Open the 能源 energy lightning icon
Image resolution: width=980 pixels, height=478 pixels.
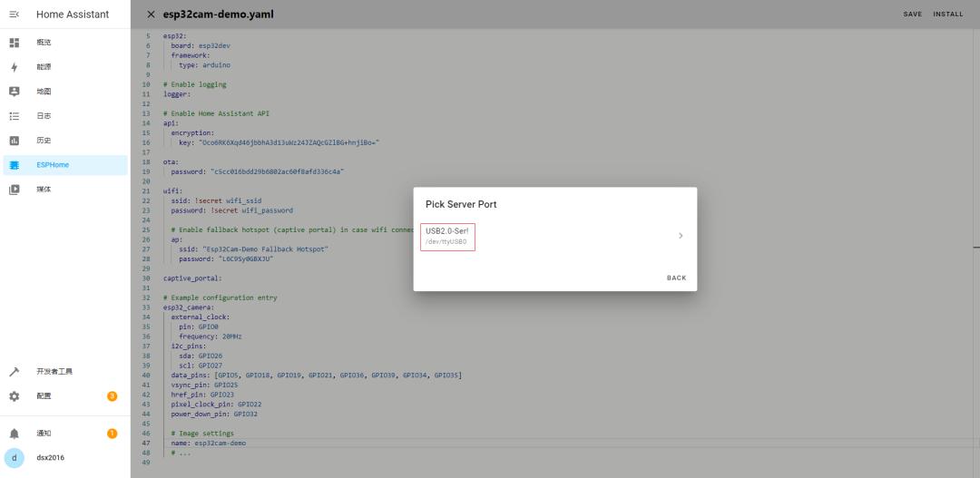point(14,67)
